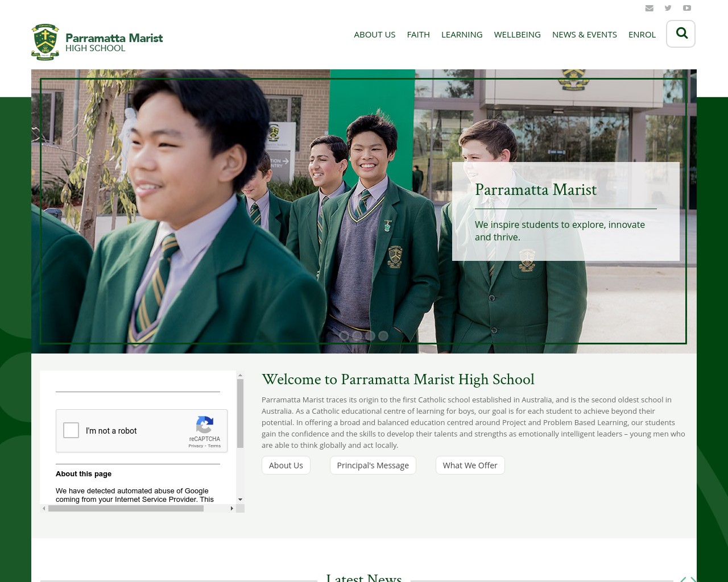Open the YouTube channel icon
This screenshot has height=582, width=728.
[x=687, y=8]
